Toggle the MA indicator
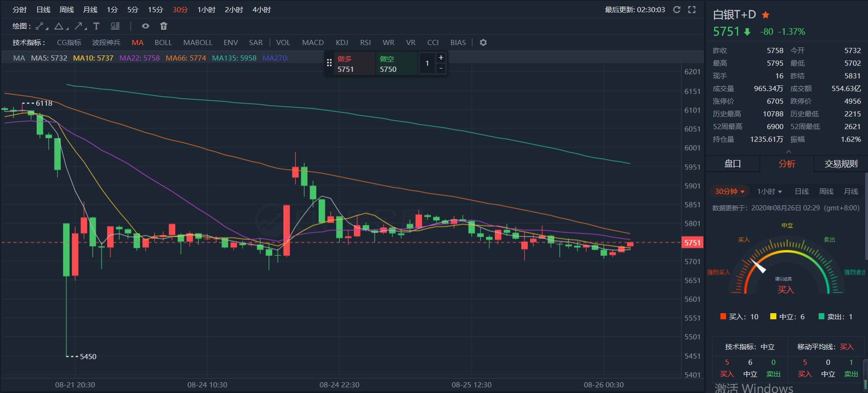Viewport: 868px width, 393px height. (138, 42)
